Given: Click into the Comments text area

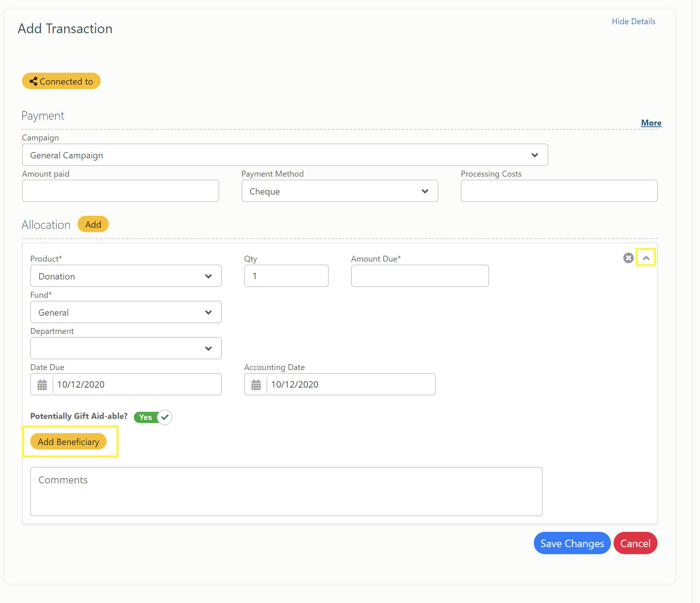Looking at the screenshot, I should pos(286,492).
